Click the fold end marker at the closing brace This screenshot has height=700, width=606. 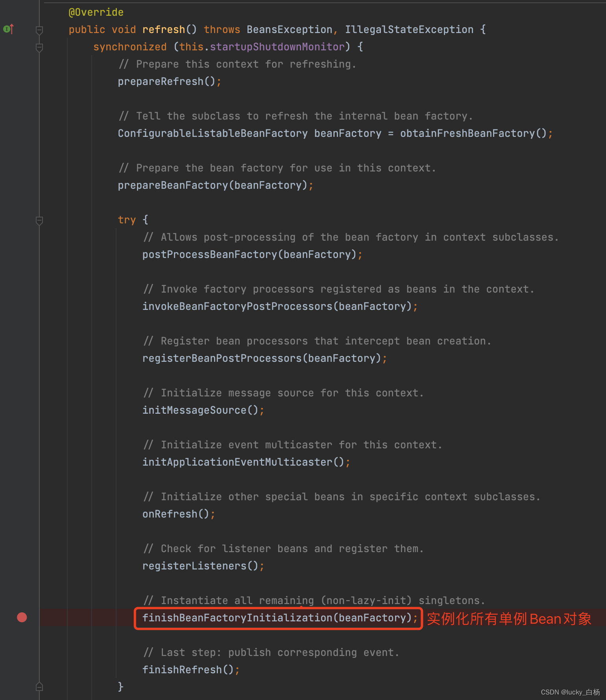[x=39, y=687]
